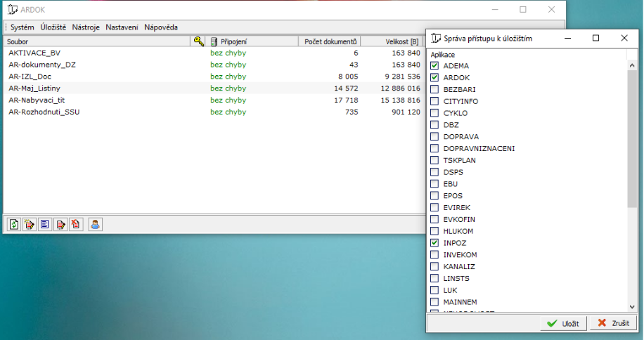The width and height of the screenshot is (644, 340).
Task: Sort by Počet dokumentů column header
Action: pos(330,41)
